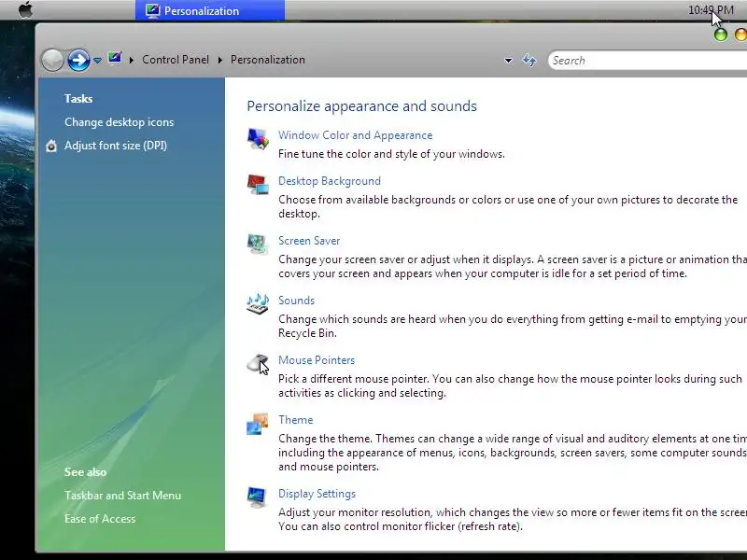Click the Control Panel icon in address bar

point(115,59)
